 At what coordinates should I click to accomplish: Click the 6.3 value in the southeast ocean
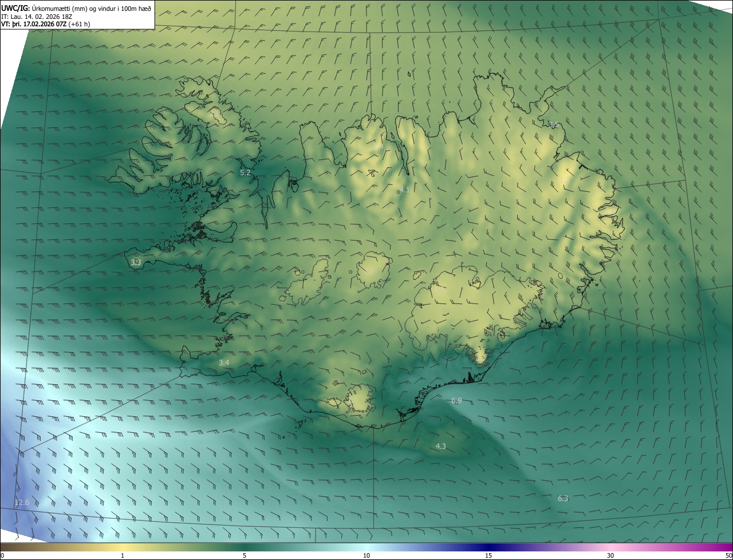tap(563, 499)
